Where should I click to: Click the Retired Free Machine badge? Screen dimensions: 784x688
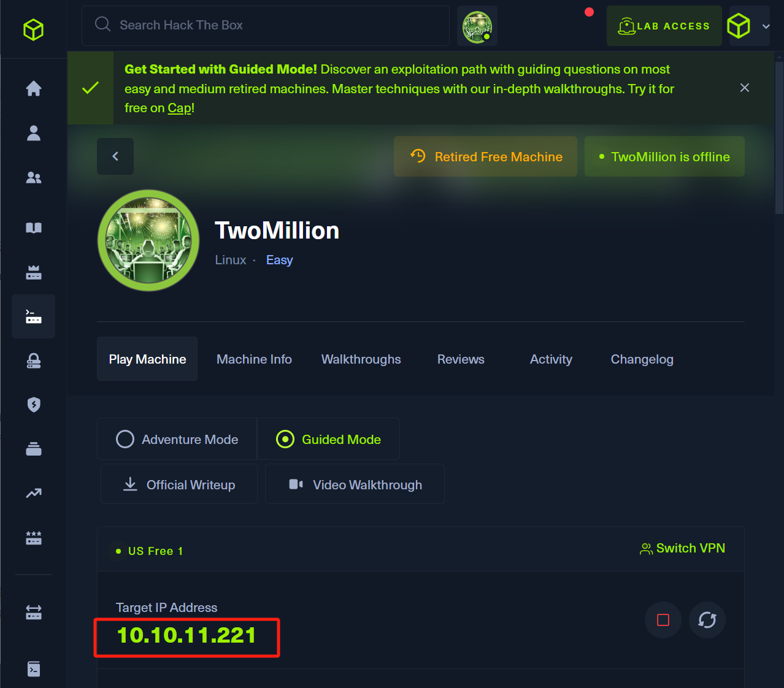point(485,156)
